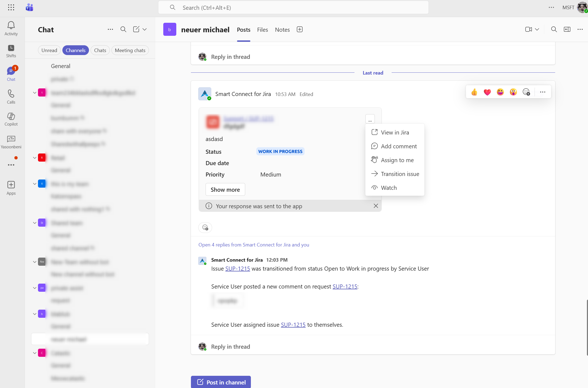
Task: Toggle the Chats filter chip
Action: 100,50
